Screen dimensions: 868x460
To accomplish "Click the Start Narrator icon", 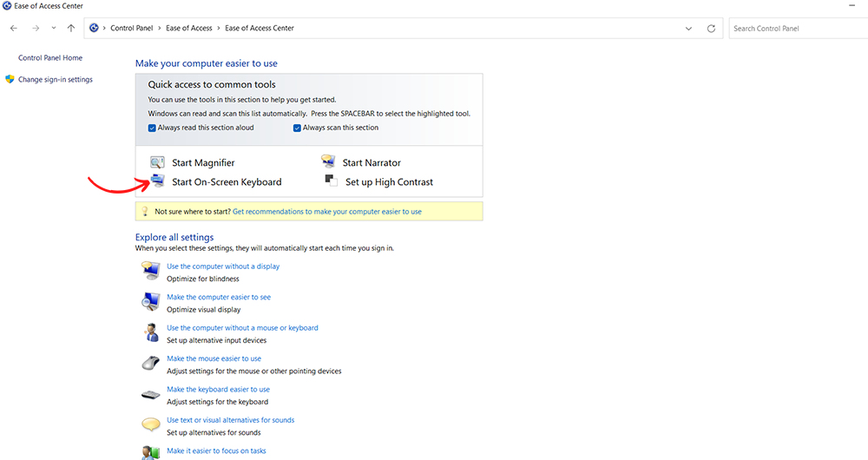I will tap(328, 161).
